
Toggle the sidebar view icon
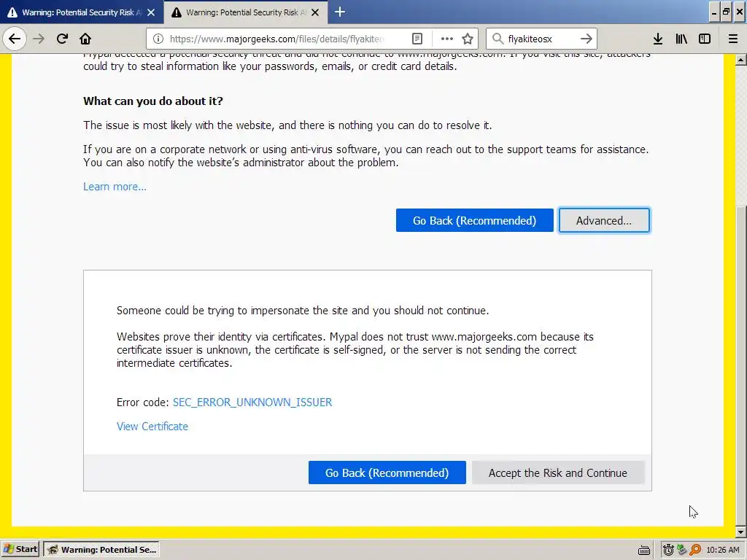pos(705,39)
